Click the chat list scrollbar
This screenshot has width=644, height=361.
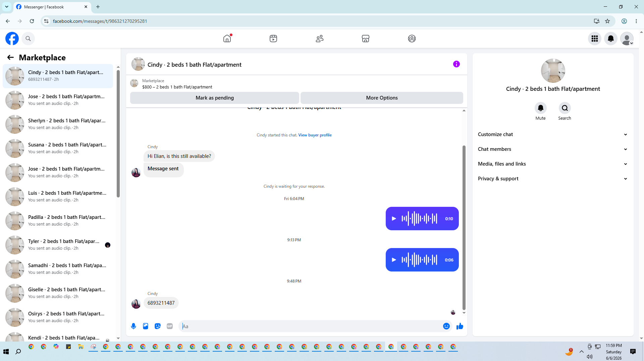(x=118, y=134)
